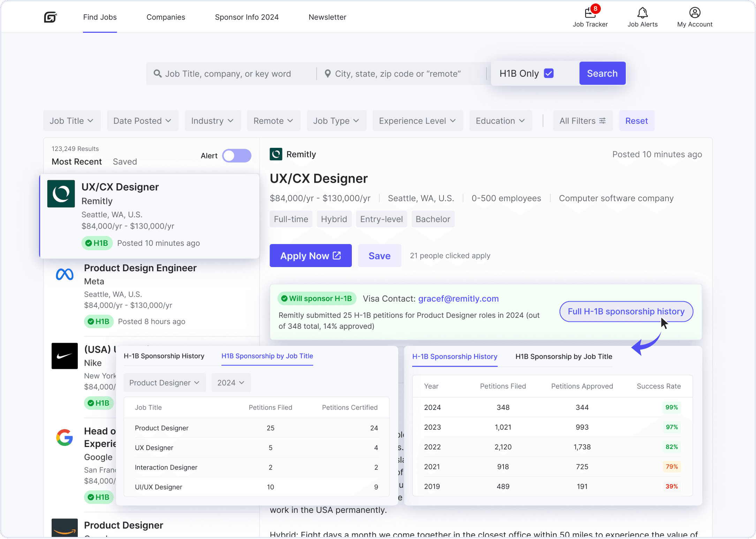Click Remitly logo in job list
Image resolution: width=756 pixels, height=539 pixels.
point(61,194)
